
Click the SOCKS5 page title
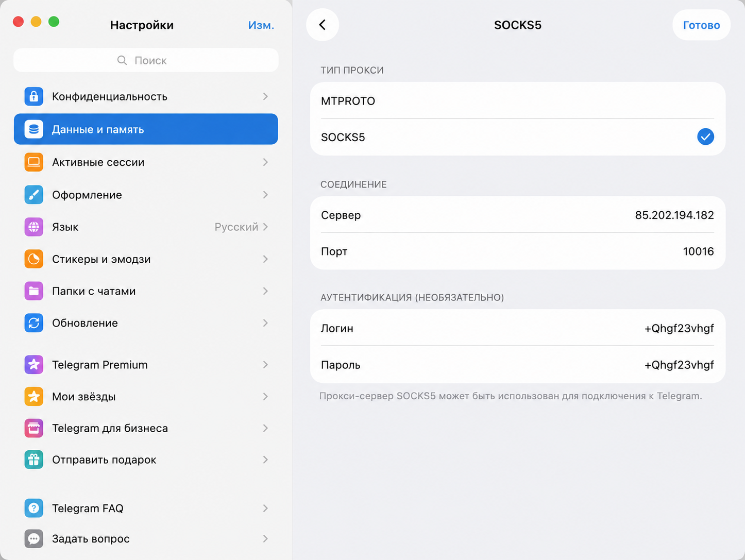[518, 25]
